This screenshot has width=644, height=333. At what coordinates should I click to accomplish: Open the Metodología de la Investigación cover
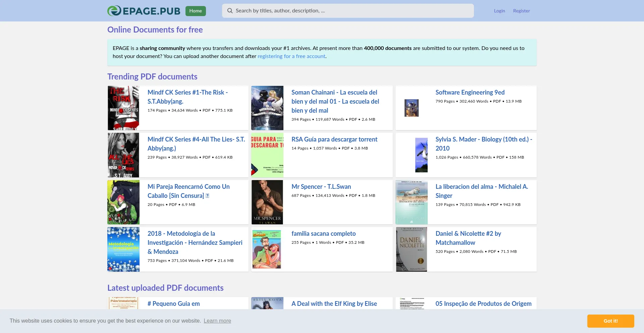(123, 249)
